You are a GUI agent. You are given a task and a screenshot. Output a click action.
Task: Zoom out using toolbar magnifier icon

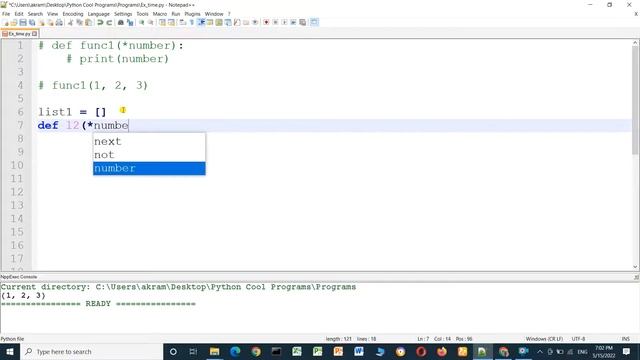pyautogui.click(x=151, y=22)
